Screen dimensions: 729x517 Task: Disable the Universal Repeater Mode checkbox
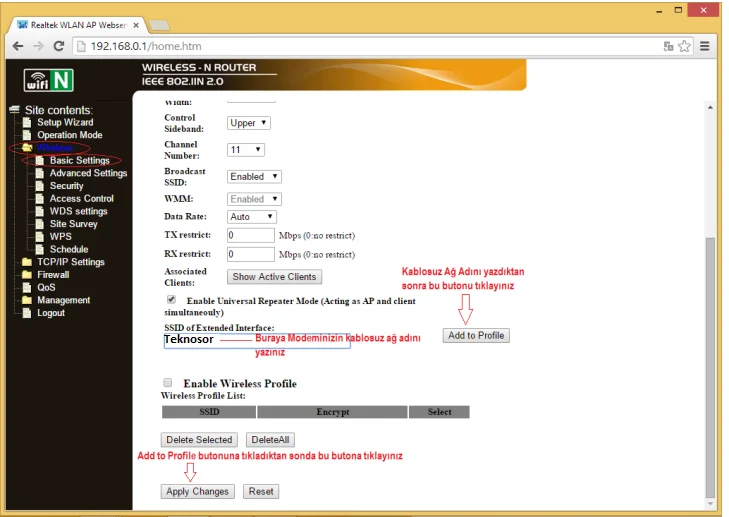pyautogui.click(x=171, y=299)
